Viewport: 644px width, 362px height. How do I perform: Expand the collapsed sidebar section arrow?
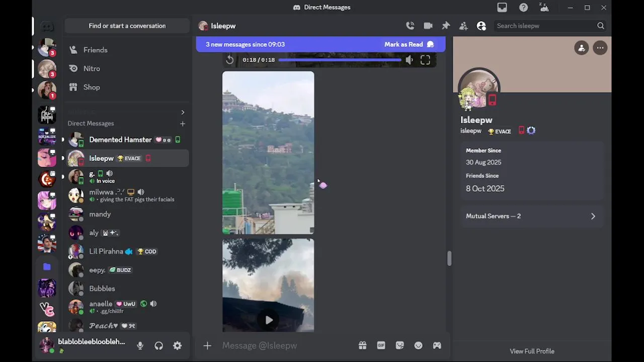[183, 112]
